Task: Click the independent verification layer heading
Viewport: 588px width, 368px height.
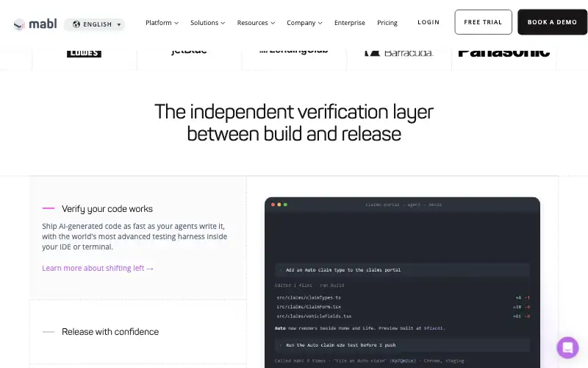Action: tap(294, 123)
